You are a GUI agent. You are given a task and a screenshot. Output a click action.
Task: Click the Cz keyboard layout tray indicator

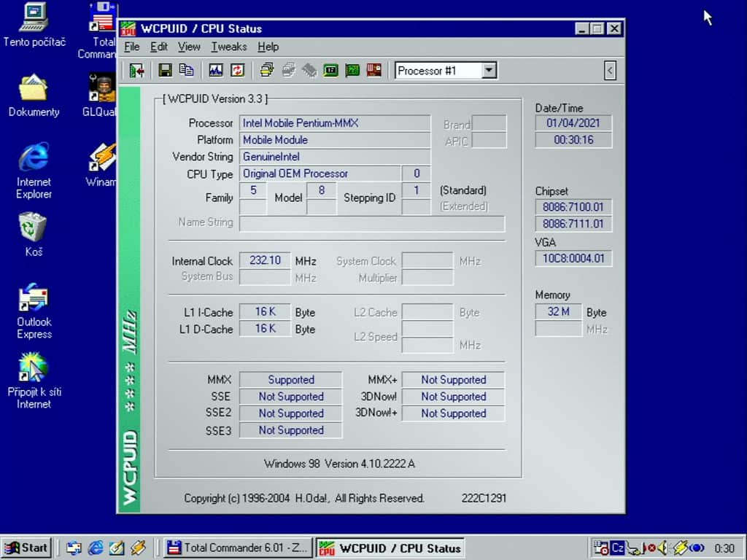tap(618, 548)
